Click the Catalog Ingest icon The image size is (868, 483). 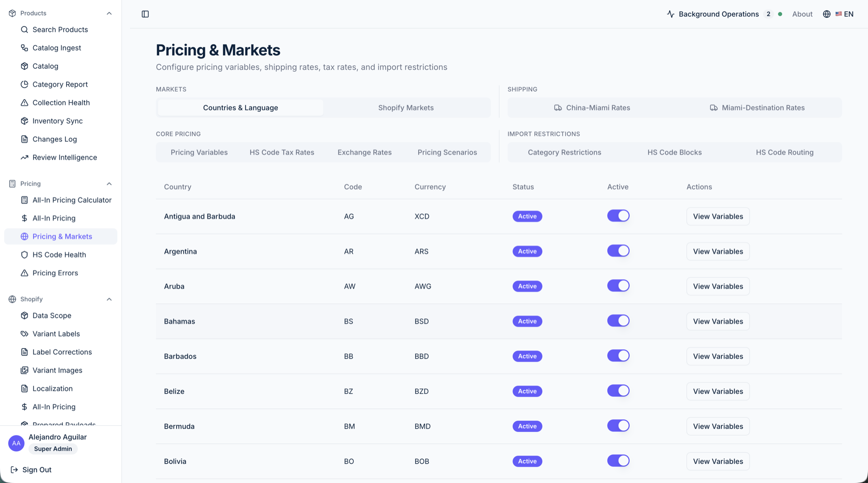click(25, 48)
